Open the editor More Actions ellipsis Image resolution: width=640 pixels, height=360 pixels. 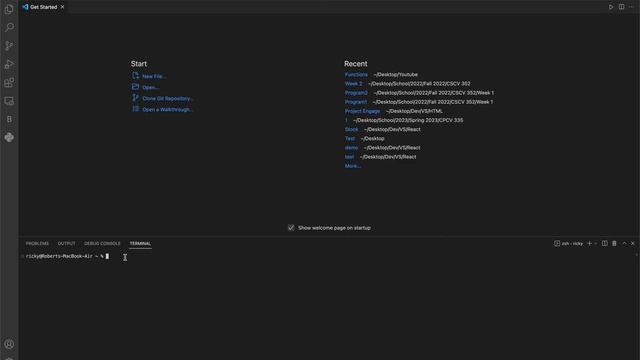631,7
